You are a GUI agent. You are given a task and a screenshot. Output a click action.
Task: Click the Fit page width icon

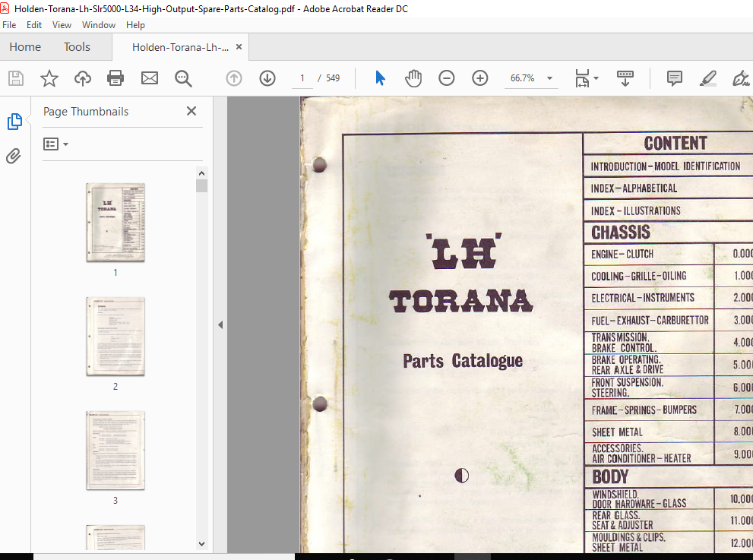coord(582,78)
